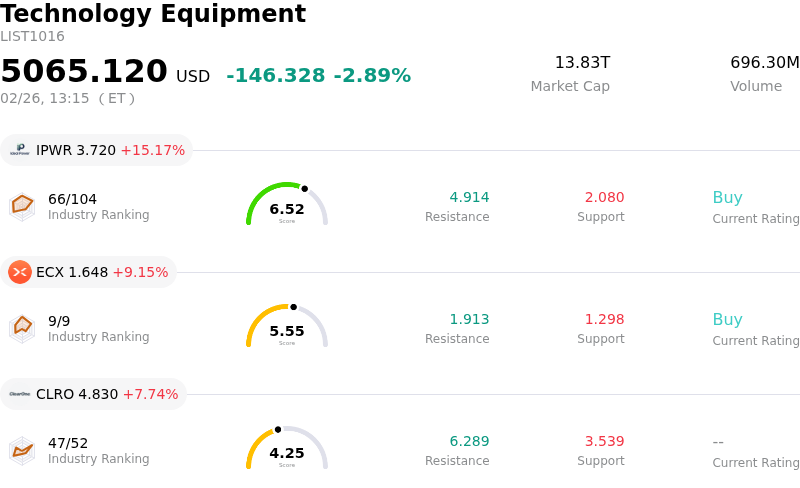Click the CLRO company logo icon
The height and width of the screenshot is (488, 800).
20,394
